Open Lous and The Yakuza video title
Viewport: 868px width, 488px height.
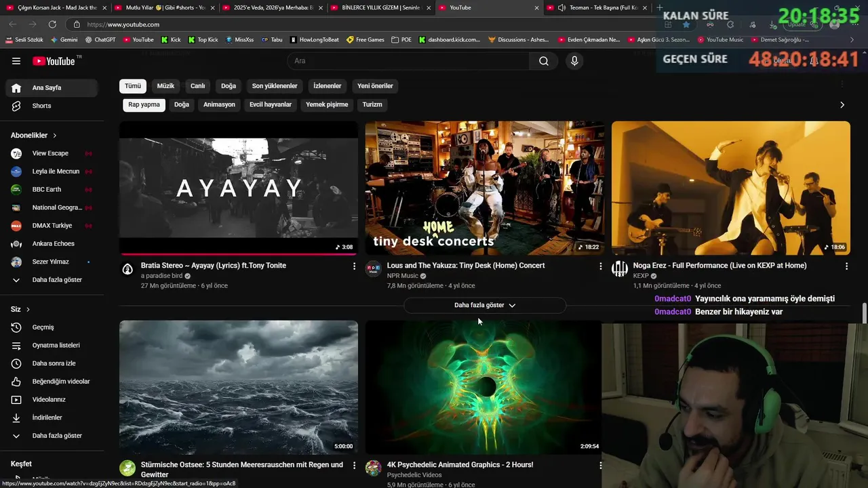tap(466, 266)
